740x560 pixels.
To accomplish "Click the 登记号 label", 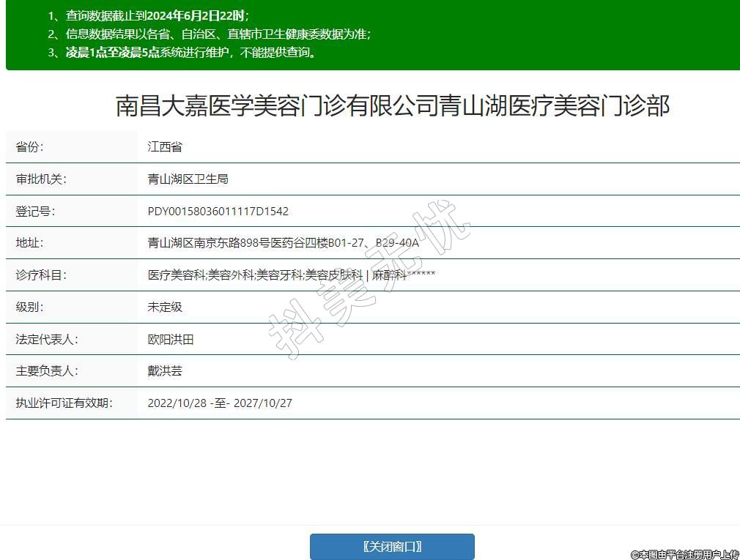I will (x=35, y=211).
